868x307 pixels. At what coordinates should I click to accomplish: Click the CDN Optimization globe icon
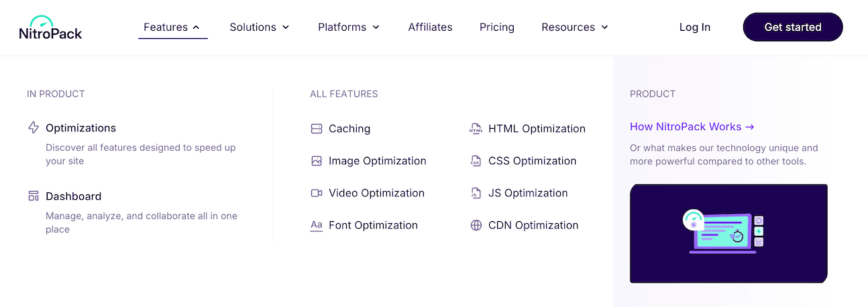point(476,225)
